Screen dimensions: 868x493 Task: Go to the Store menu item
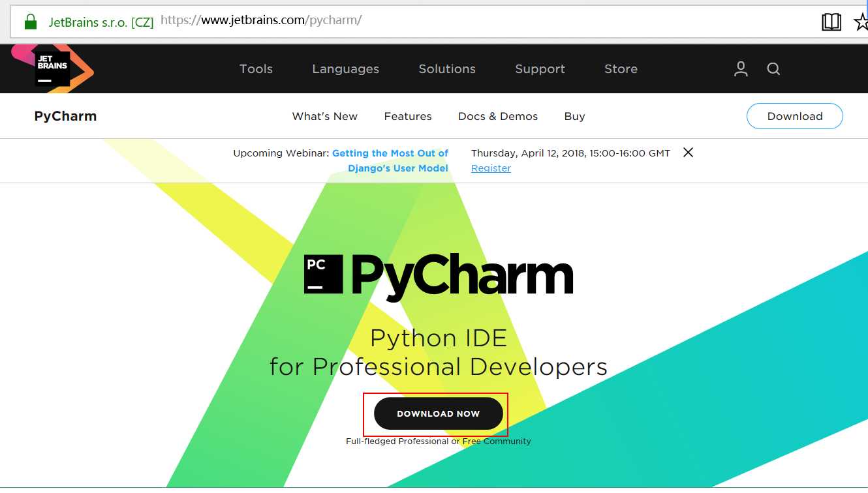pos(621,69)
